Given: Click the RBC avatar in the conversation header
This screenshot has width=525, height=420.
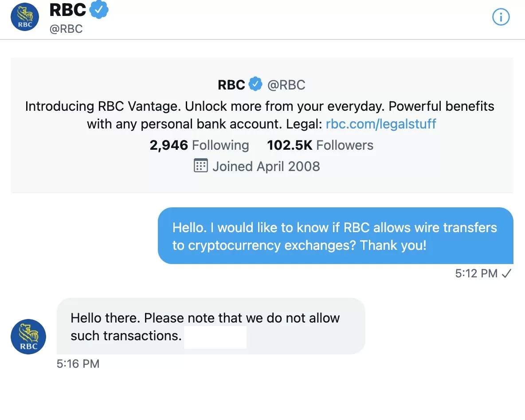Looking at the screenshot, I should click(x=24, y=17).
